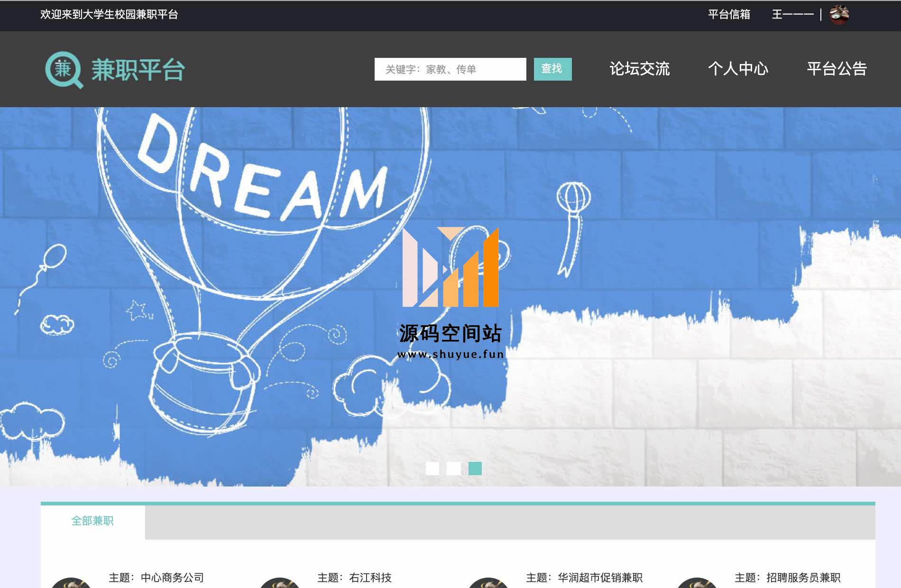Click the 兼职平台 logo icon

point(64,70)
